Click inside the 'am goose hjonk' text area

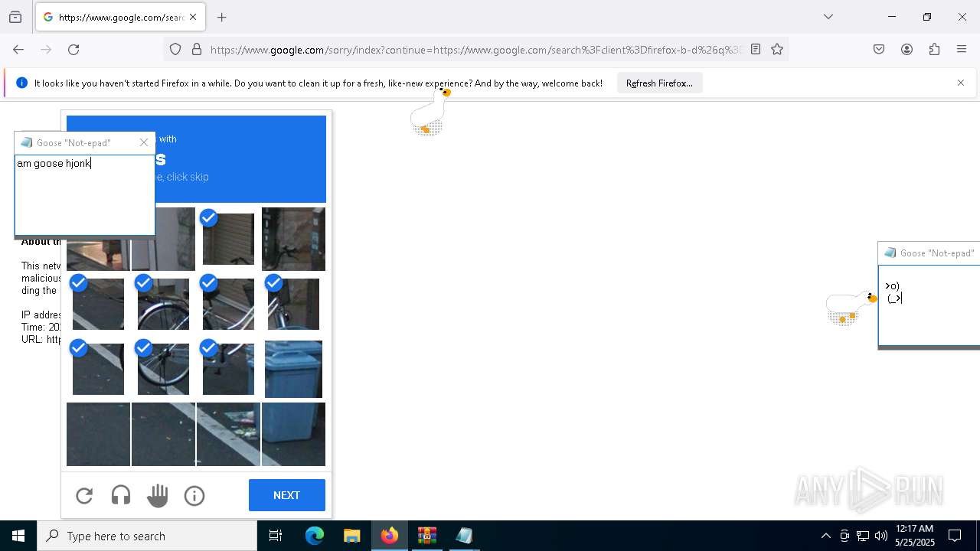point(84,194)
